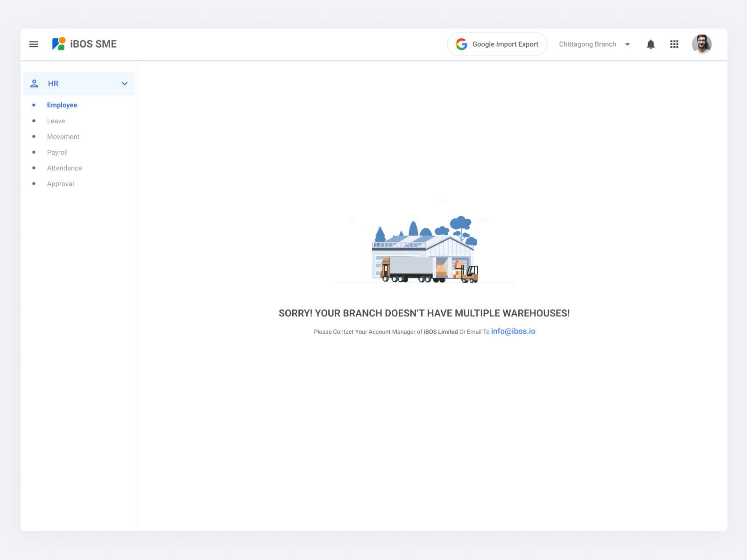Select the Approval menu item
This screenshot has width=747, height=560.
click(x=60, y=183)
